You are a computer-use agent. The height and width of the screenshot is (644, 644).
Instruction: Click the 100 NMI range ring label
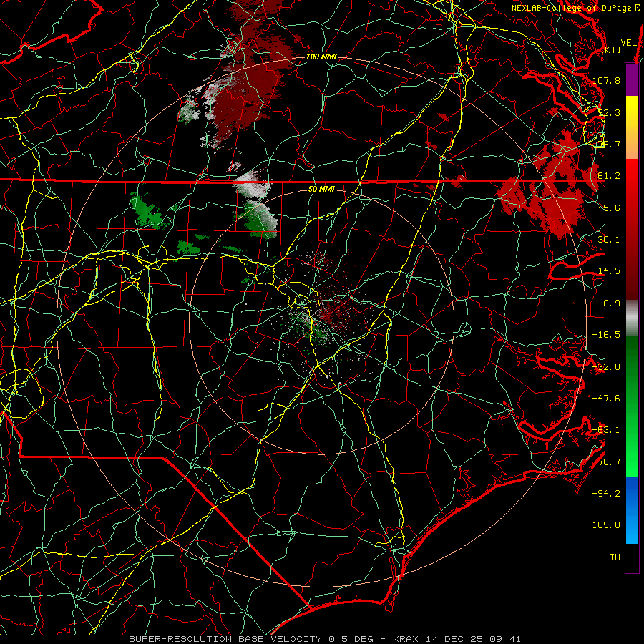point(321,57)
